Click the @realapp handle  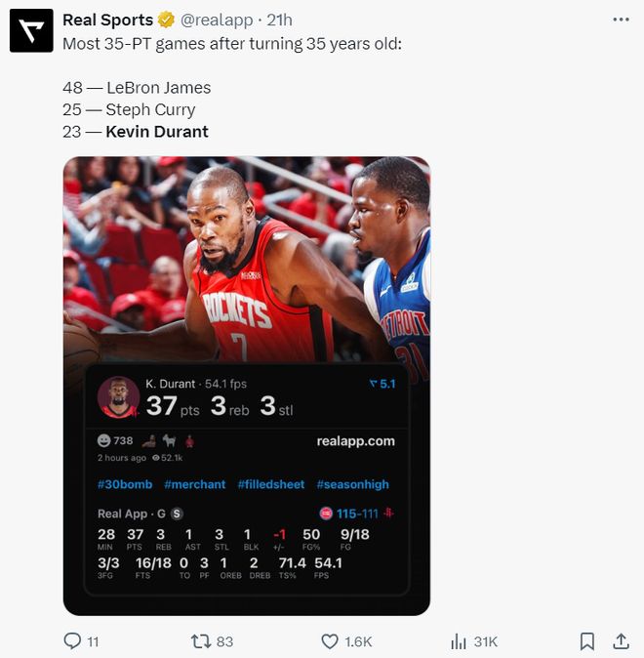(x=217, y=20)
